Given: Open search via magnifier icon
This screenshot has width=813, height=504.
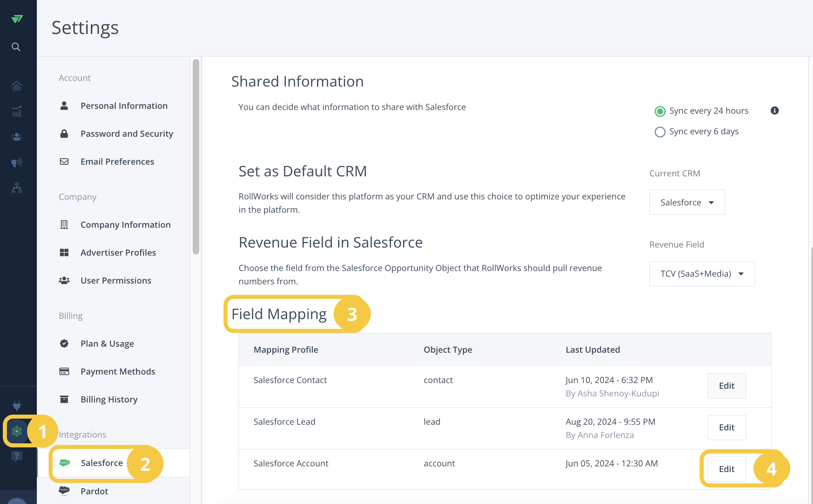Looking at the screenshot, I should (x=16, y=47).
